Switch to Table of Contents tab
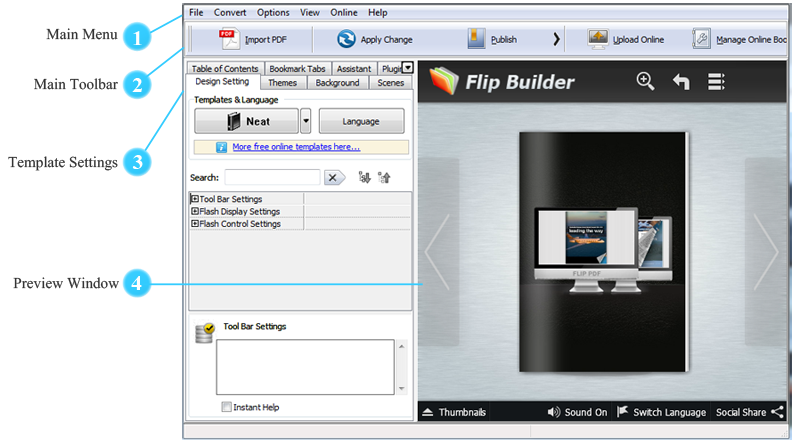The width and height of the screenshot is (800, 445). click(x=225, y=68)
